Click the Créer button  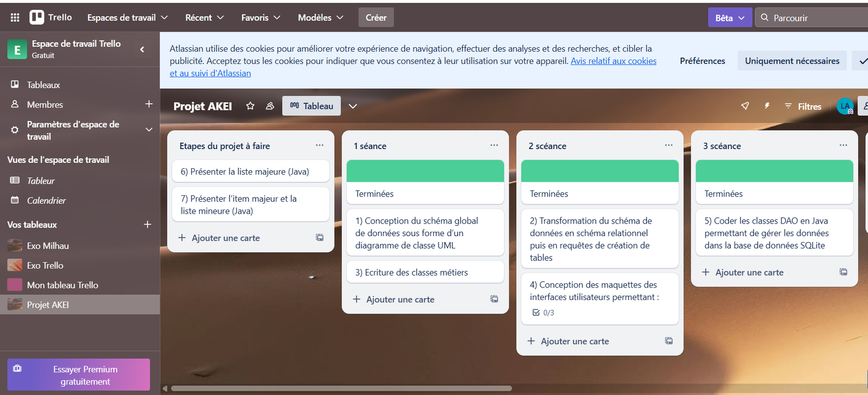coord(376,17)
